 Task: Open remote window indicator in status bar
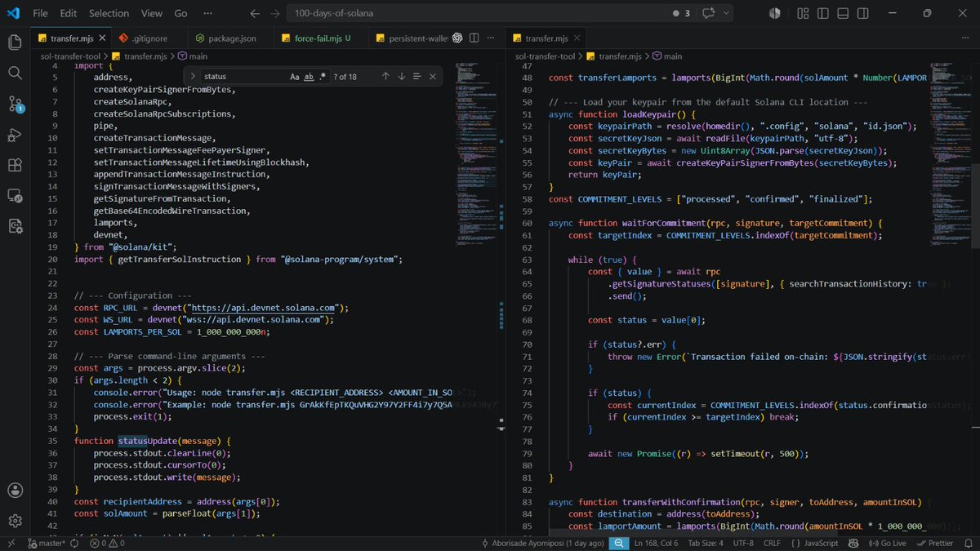(11, 543)
